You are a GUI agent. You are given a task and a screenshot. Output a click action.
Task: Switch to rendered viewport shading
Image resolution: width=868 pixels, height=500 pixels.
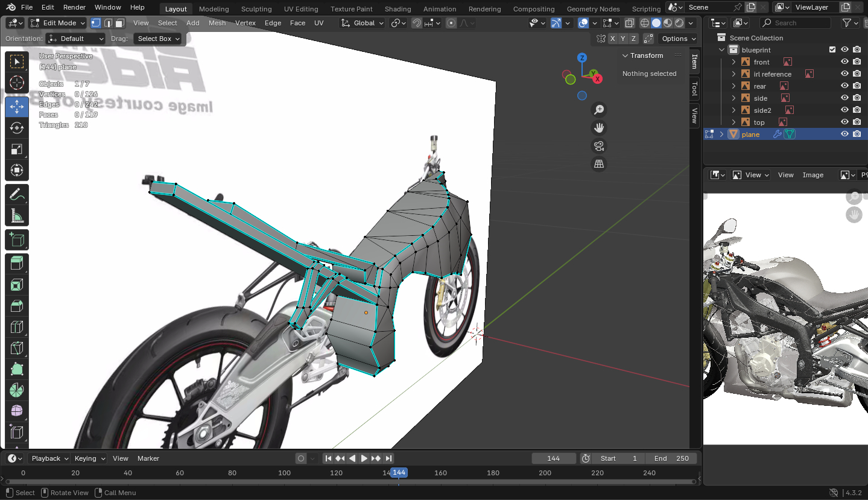[679, 23]
